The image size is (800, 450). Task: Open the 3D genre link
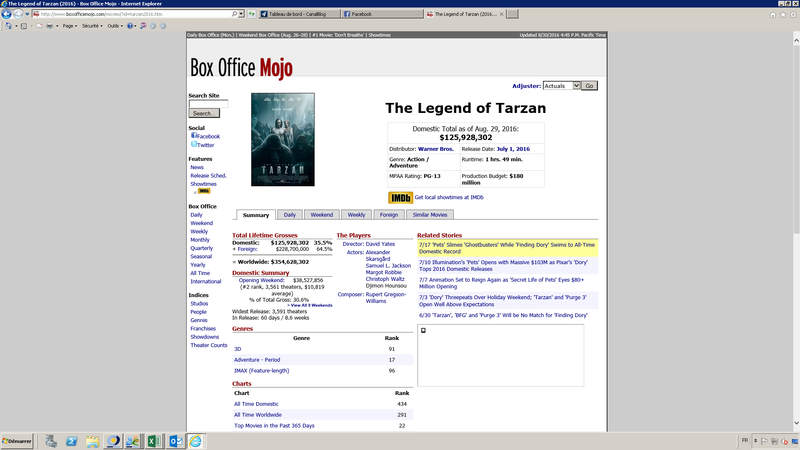(x=237, y=349)
